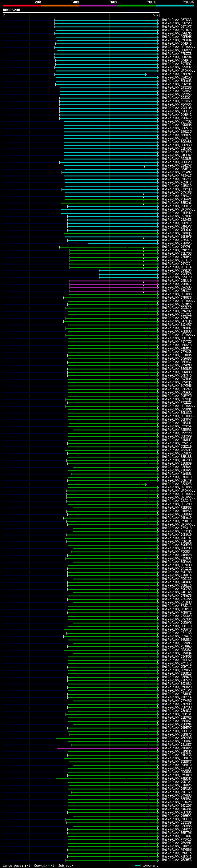Click label UniRef100_A1K5T1
Screen dimensions: 197x868
(x=177, y=856)
